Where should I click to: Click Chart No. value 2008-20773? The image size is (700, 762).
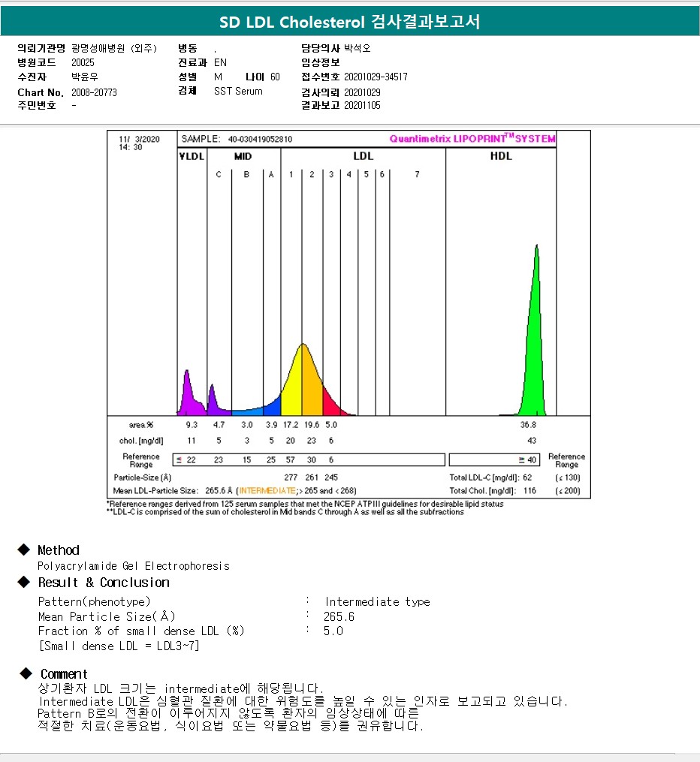tap(94, 92)
